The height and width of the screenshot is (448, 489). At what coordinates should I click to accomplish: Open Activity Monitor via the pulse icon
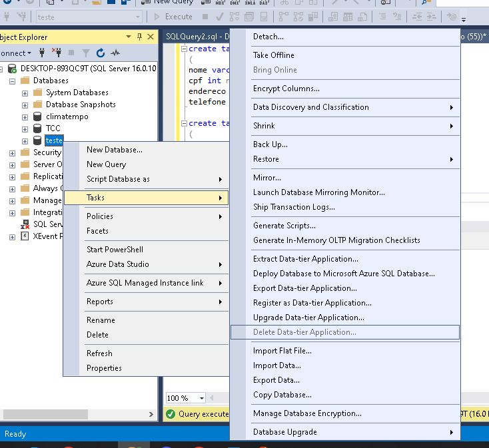[x=115, y=53]
